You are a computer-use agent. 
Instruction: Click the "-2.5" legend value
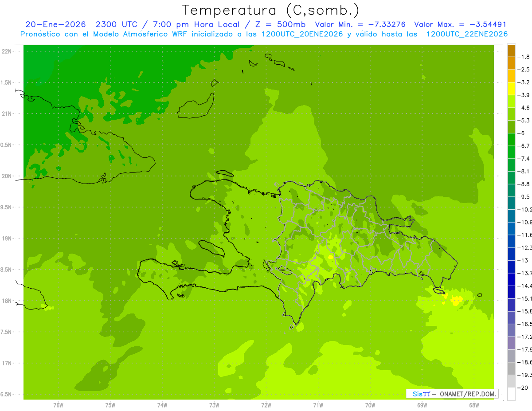pyautogui.click(x=524, y=70)
